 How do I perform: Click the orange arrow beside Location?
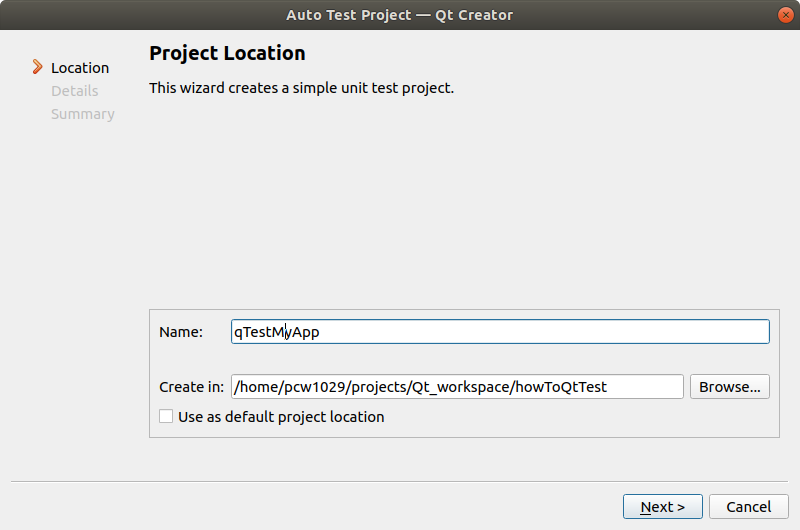pos(38,68)
